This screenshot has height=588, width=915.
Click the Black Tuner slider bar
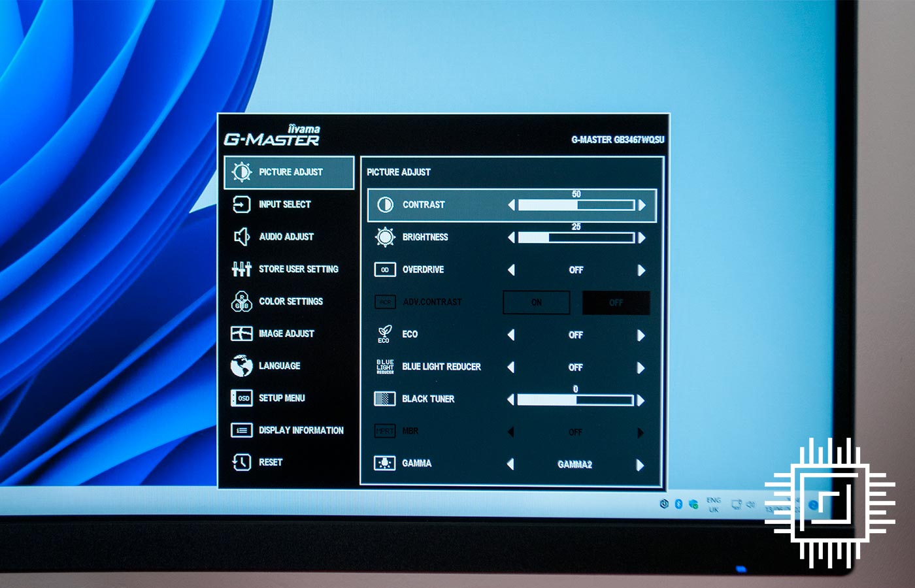576,400
